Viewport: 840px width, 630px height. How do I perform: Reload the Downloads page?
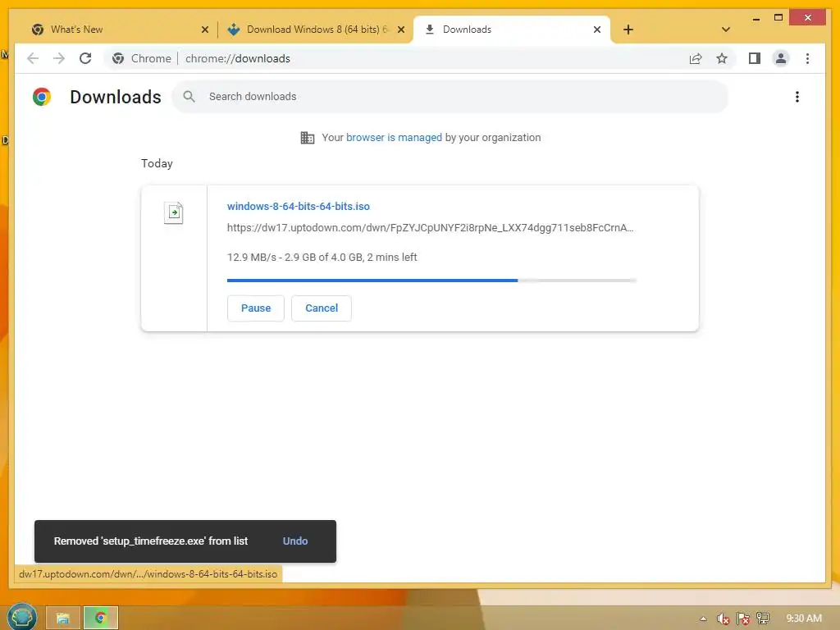pos(85,58)
